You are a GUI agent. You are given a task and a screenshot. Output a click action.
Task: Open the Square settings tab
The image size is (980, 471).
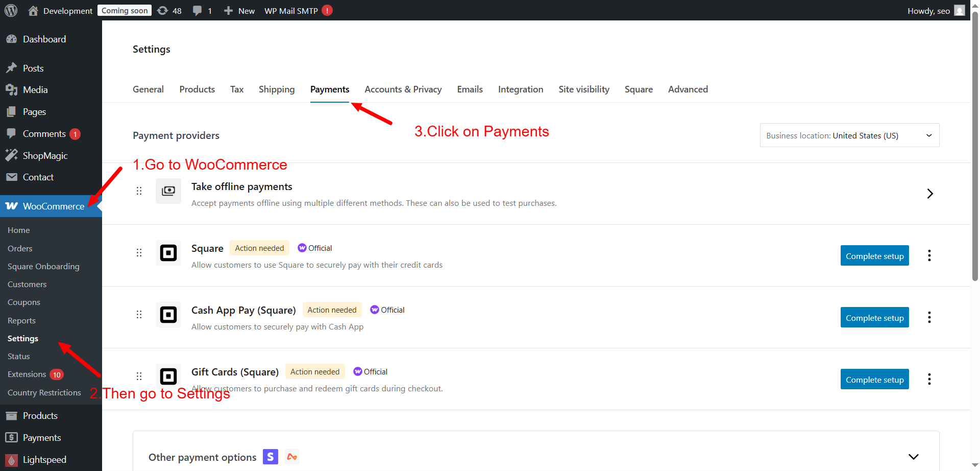tap(639, 89)
